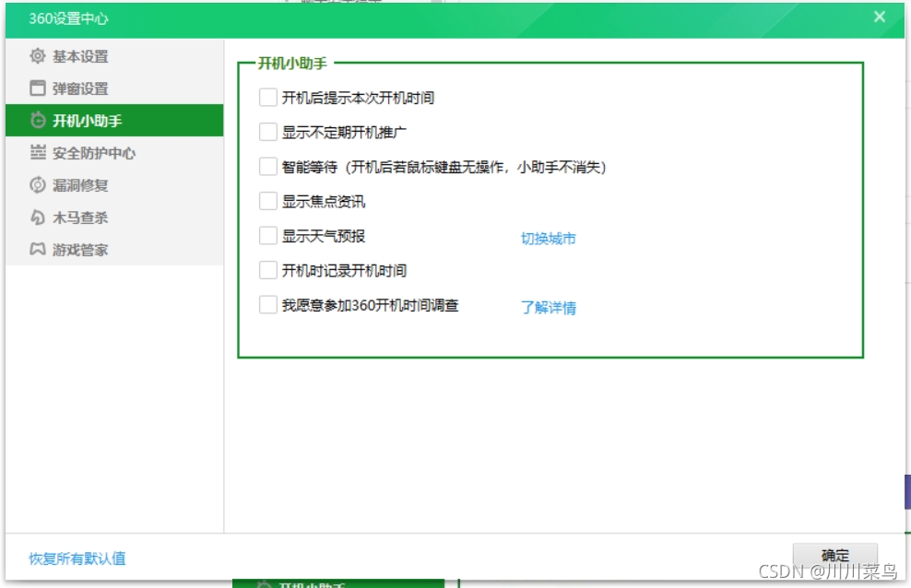The width and height of the screenshot is (911, 588).
Task: Open the 了解详情 link
Action: click(x=548, y=307)
